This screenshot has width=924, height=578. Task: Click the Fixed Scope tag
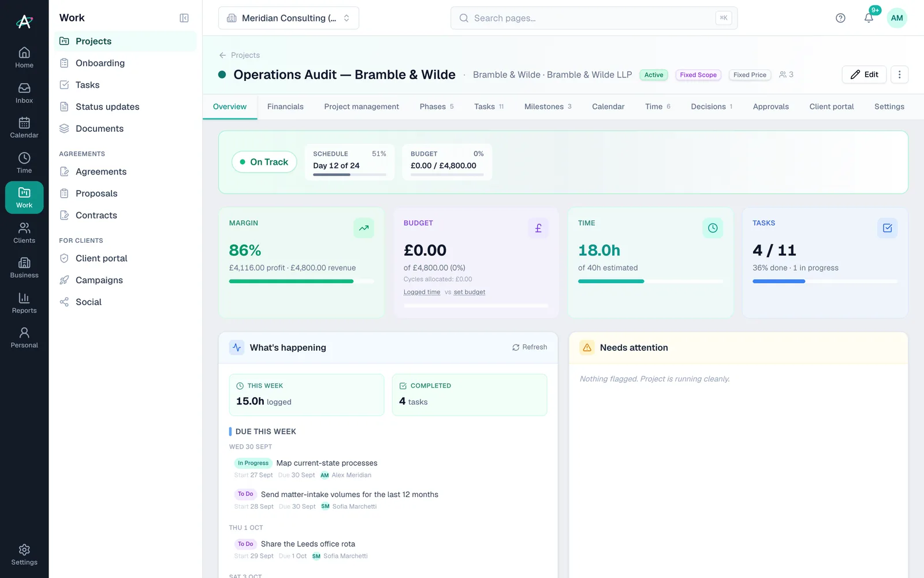tap(698, 75)
